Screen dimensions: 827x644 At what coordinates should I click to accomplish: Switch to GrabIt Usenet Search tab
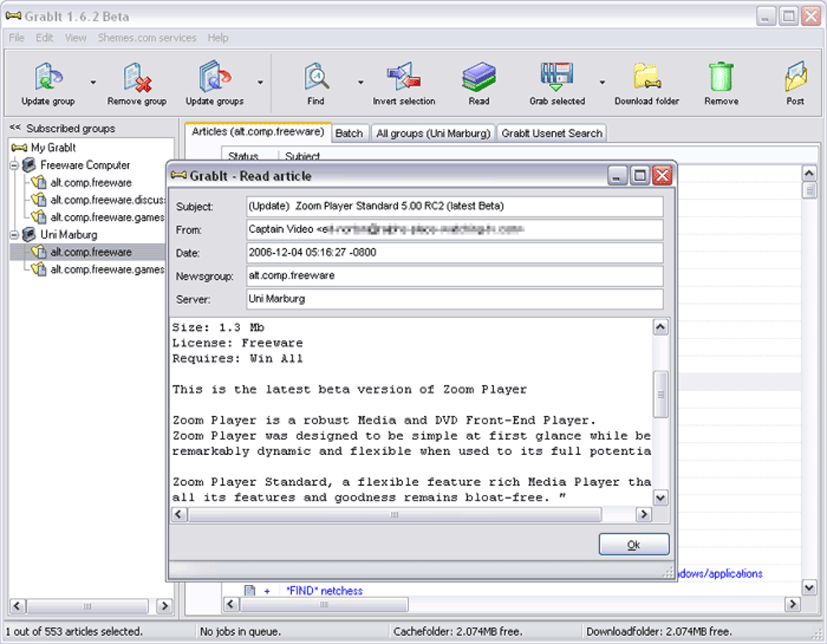(551, 134)
